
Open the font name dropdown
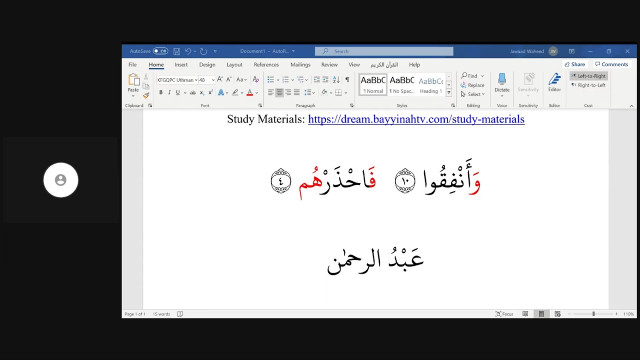pyautogui.click(x=177, y=80)
